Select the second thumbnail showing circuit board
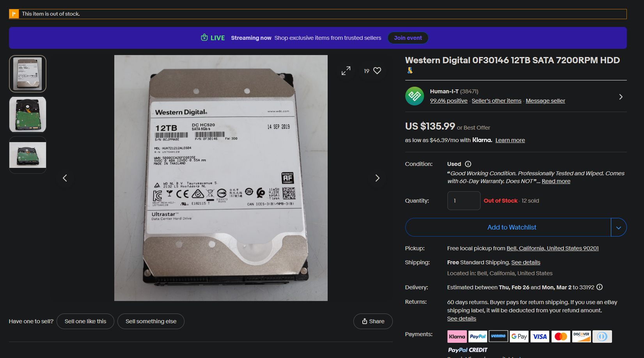This screenshot has height=358, width=644. pos(28,114)
